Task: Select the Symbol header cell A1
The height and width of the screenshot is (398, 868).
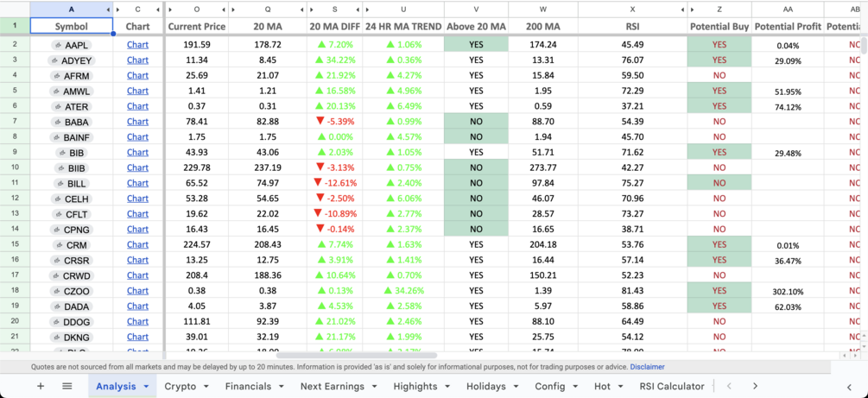Action: click(72, 26)
